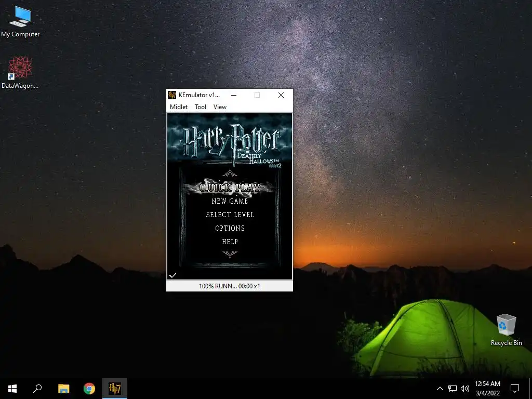This screenshot has width=532, height=399.
Task: Open game OPTIONS entry
Action: (x=230, y=229)
